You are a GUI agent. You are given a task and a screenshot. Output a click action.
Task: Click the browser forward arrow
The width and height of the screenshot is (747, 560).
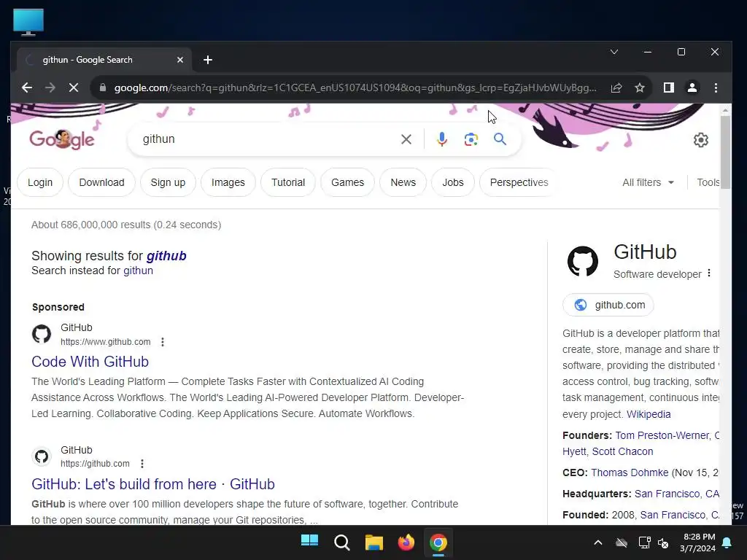click(x=50, y=87)
